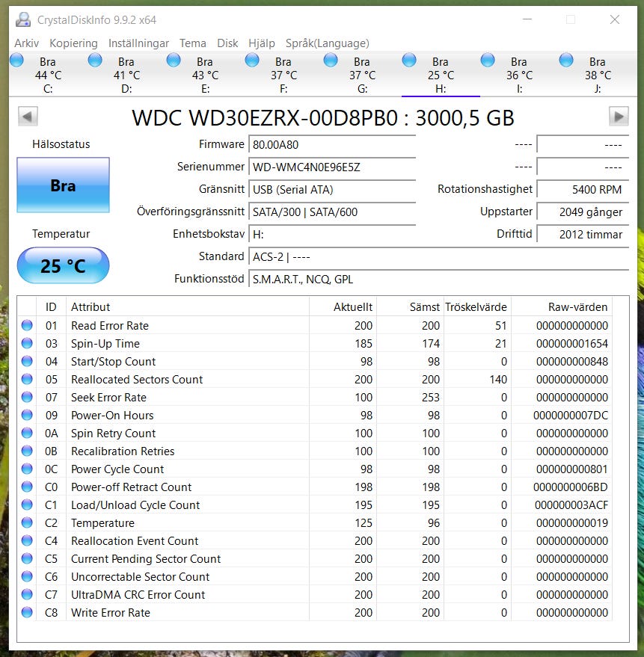
Task: Click the Rotationshastighet field 5400 RPM
Action: click(x=583, y=189)
